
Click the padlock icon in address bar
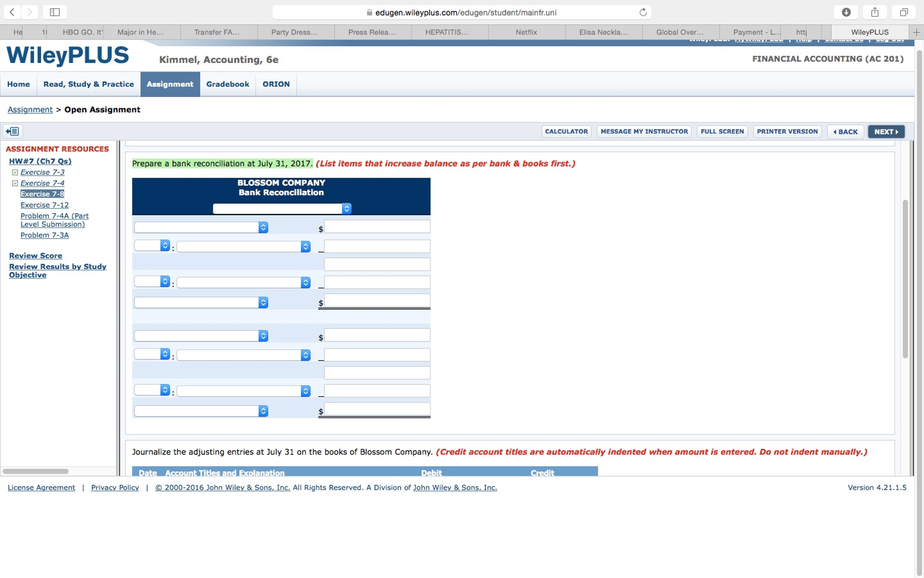coord(369,13)
